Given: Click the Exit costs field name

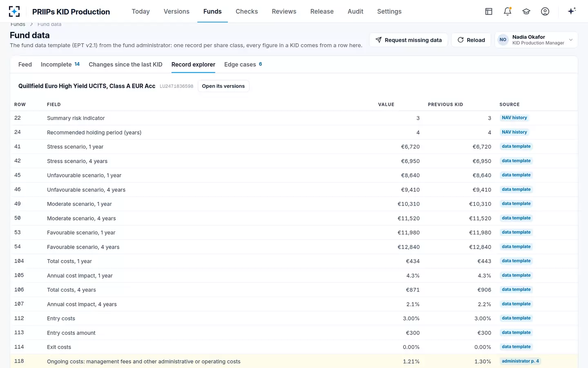Looking at the screenshot, I should point(59,347).
